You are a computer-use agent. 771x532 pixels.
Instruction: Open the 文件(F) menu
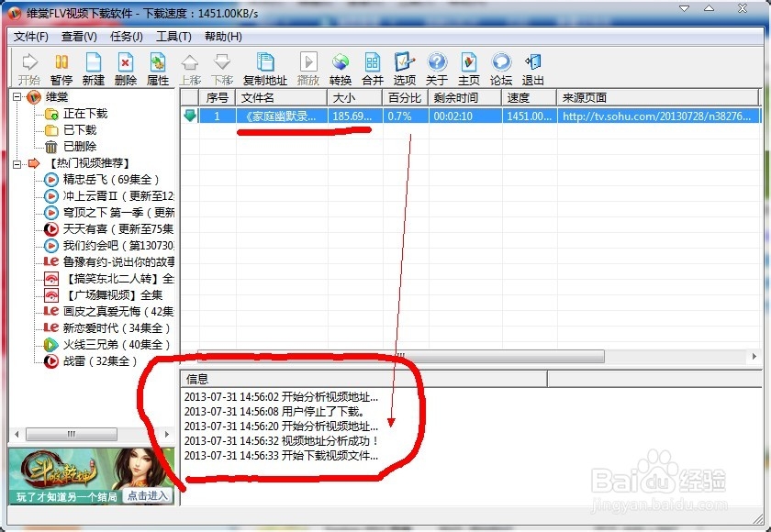(x=30, y=37)
